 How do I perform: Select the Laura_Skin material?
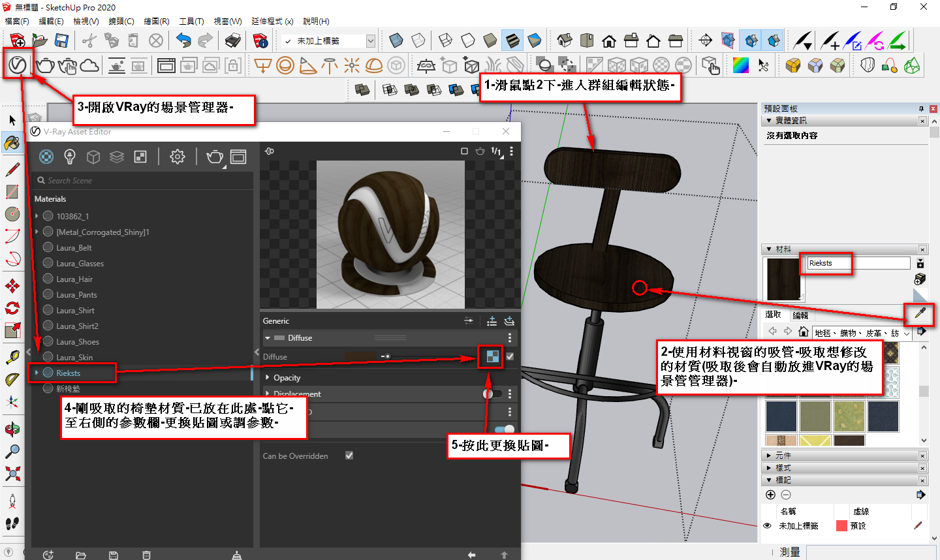pos(74,358)
